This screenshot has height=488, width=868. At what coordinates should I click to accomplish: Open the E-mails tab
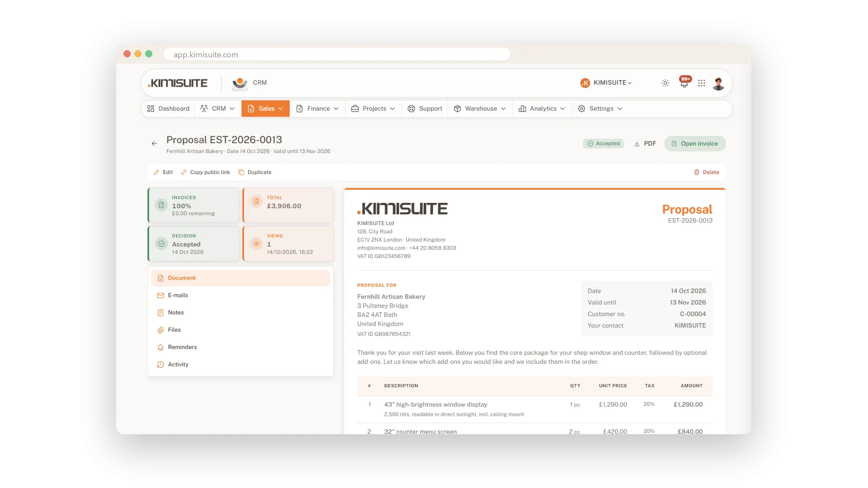point(241,296)
